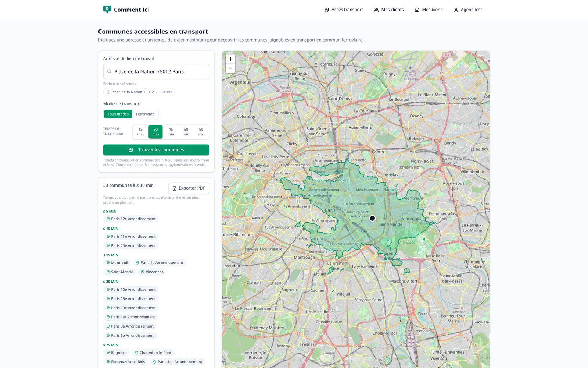Click the 33 communes à ≤ 30 min text

pyautogui.click(x=128, y=185)
